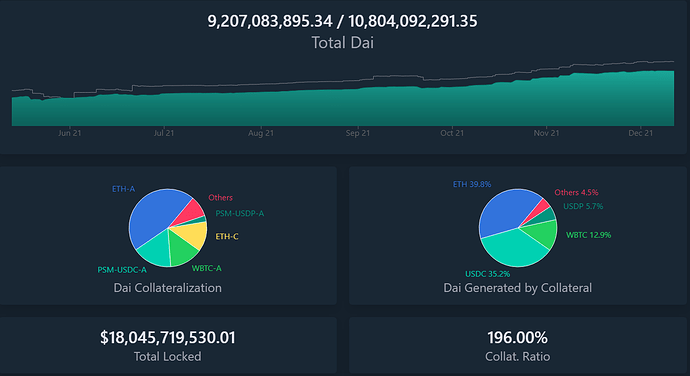Click the Total Dai value 9,207,083,895.34 / 10,804,092,291.35
Viewport: 690px width, 376px height.
pyautogui.click(x=342, y=21)
